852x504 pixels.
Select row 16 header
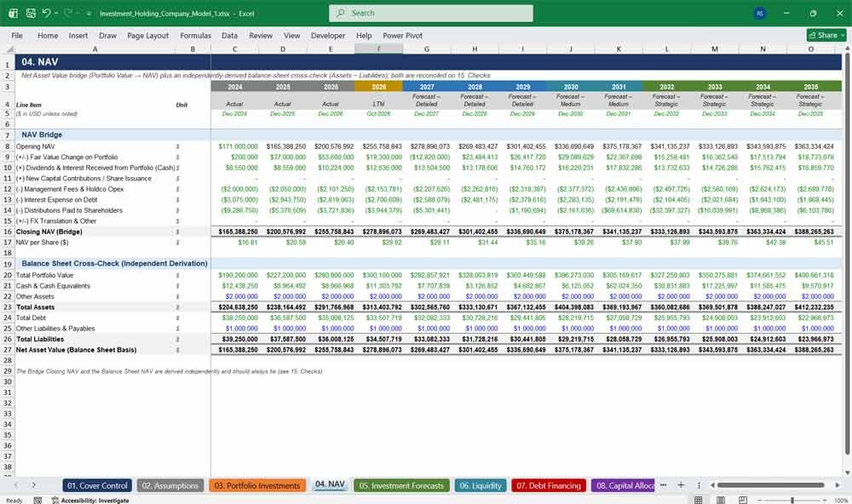(x=8, y=232)
